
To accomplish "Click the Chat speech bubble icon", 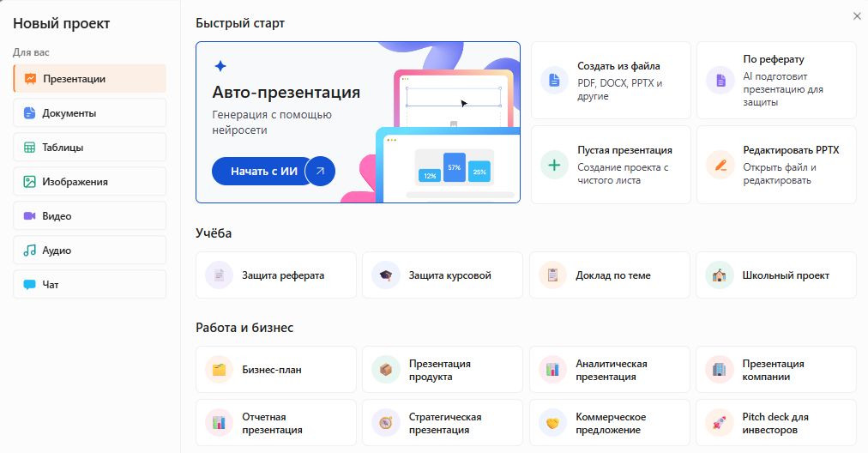I will point(29,285).
